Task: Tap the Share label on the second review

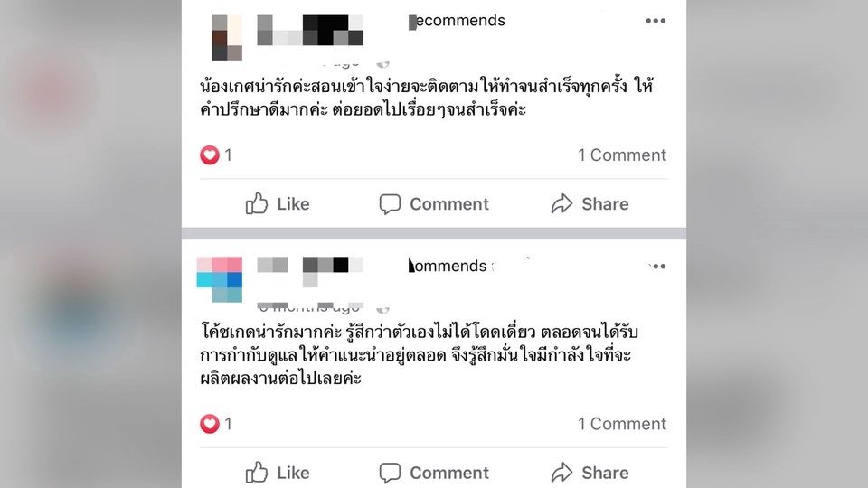Action: tap(605, 473)
